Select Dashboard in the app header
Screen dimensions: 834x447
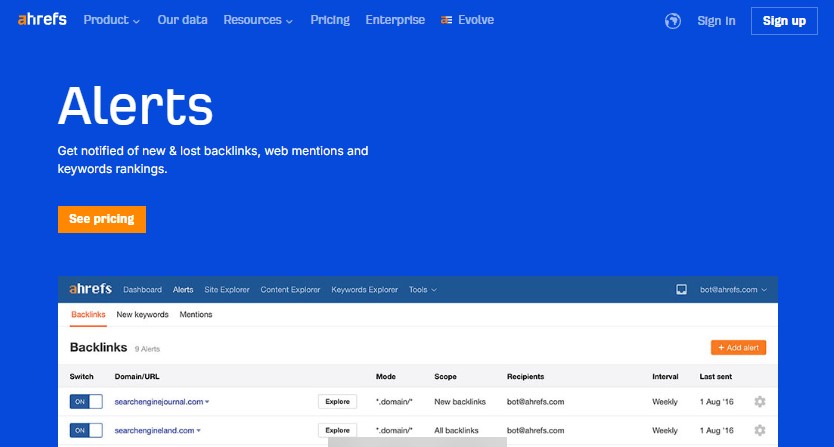(x=143, y=289)
